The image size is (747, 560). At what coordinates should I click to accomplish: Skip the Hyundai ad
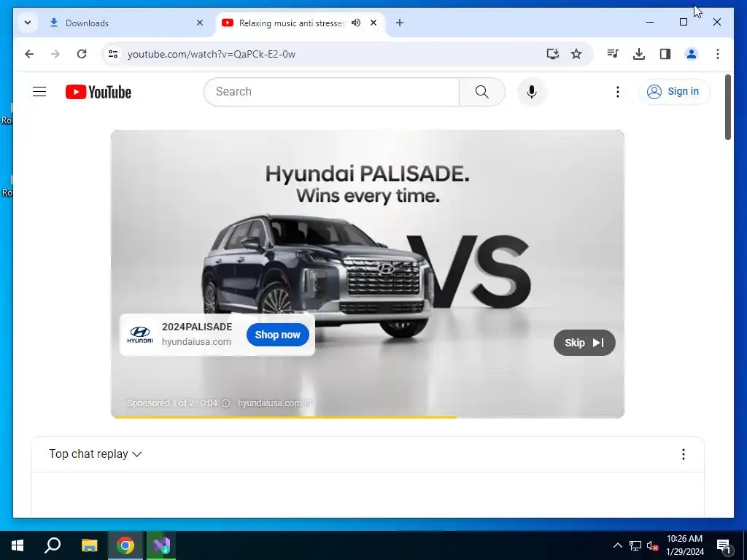pyautogui.click(x=584, y=343)
